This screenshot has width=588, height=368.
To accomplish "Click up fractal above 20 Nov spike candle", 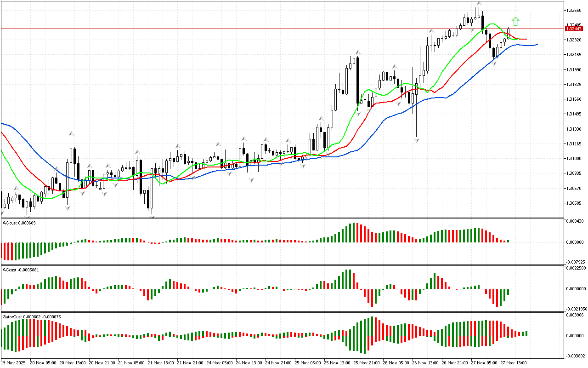I will tap(71, 133).
